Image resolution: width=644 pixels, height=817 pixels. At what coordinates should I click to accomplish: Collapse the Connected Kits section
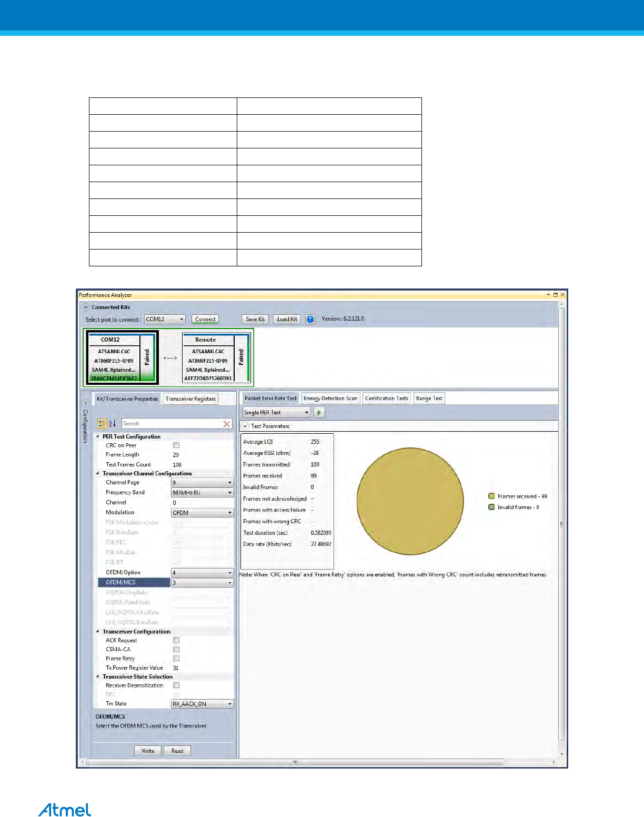point(86,307)
